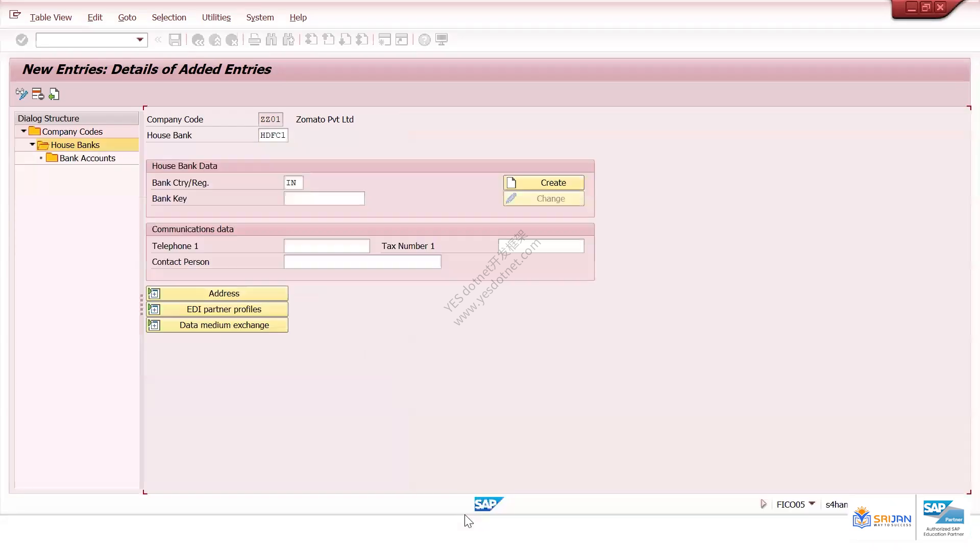Open the SAP window menu icon at top left

click(15, 15)
